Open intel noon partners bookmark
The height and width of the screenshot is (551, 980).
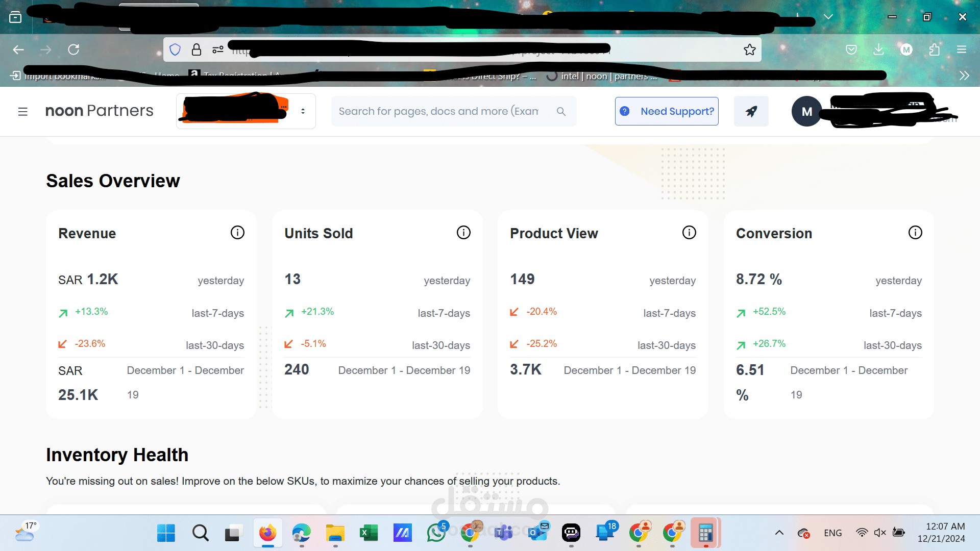point(602,76)
